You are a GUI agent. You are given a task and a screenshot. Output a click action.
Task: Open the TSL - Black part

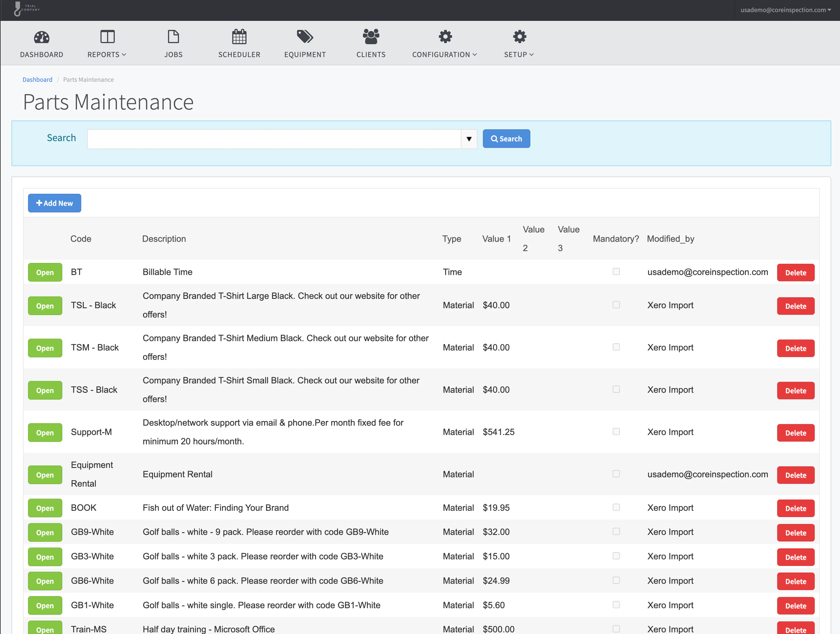(x=45, y=306)
